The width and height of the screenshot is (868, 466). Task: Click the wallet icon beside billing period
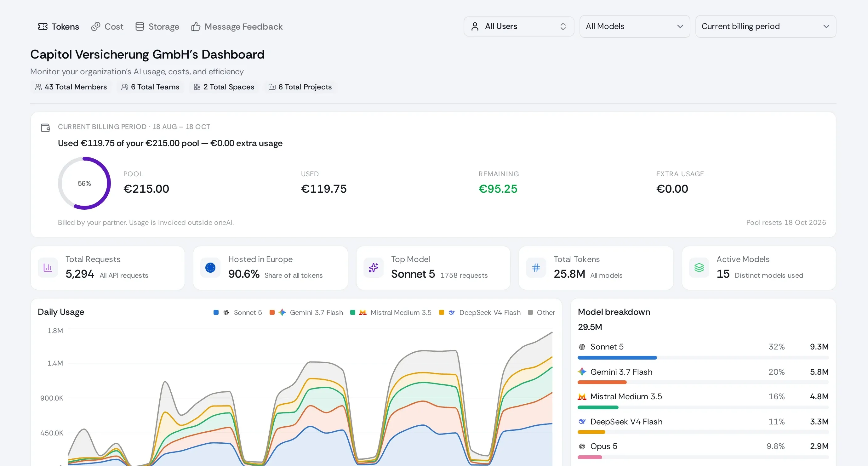(x=45, y=128)
